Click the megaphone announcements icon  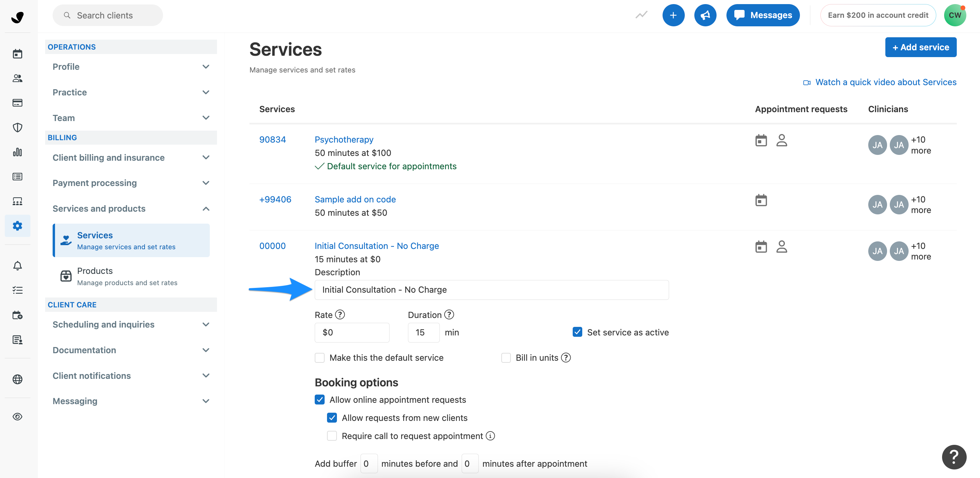click(x=705, y=15)
